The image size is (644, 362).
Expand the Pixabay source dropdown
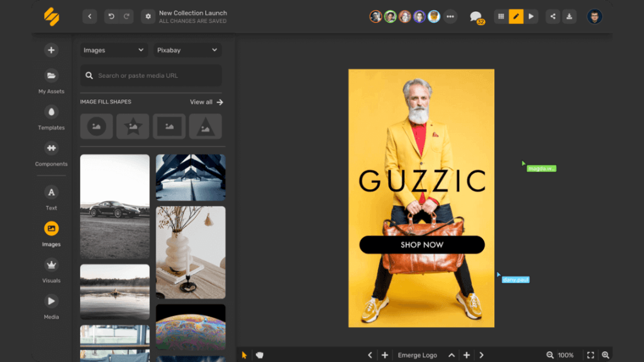tap(187, 50)
